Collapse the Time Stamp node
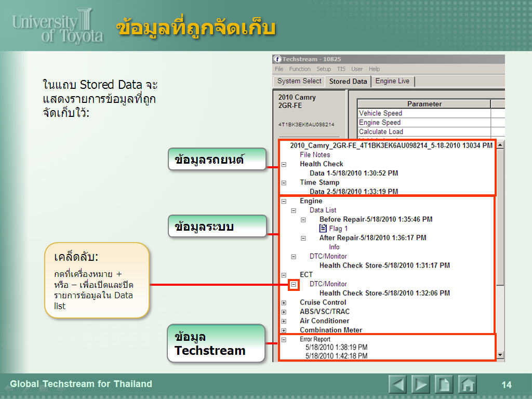Screen dimensions: 532x399 [x=284, y=183]
